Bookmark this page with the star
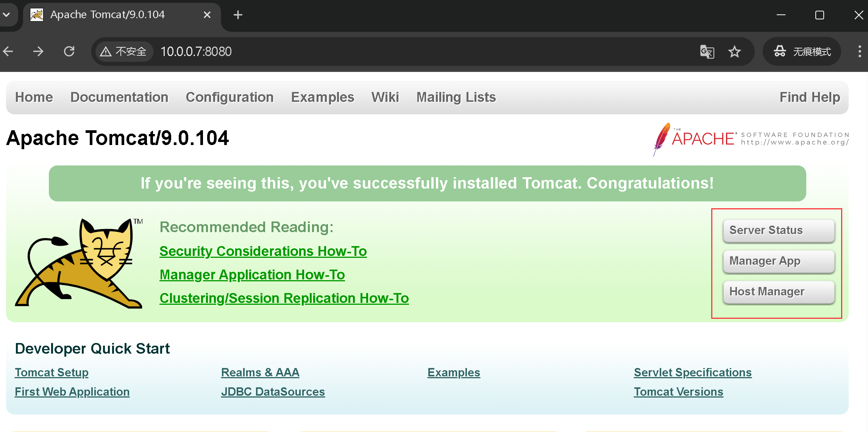The height and width of the screenshot is (432, 868). pos(734,51)
